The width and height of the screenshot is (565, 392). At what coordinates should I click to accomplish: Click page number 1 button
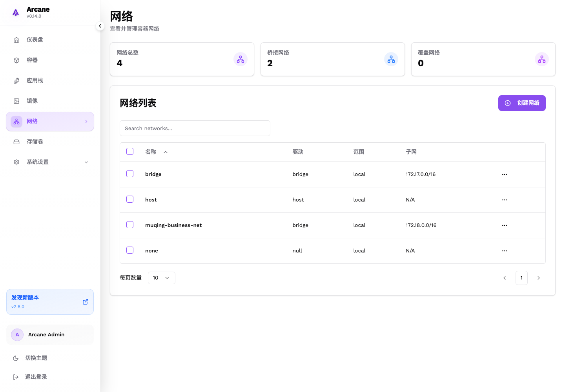[521, 278]
